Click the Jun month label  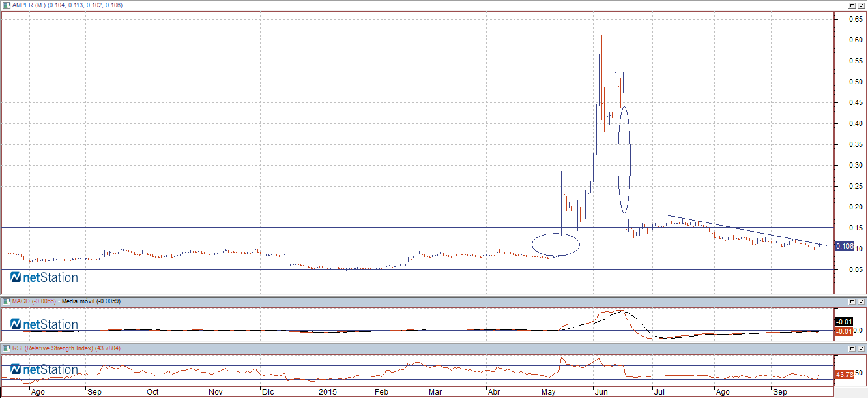pos(601,393)
